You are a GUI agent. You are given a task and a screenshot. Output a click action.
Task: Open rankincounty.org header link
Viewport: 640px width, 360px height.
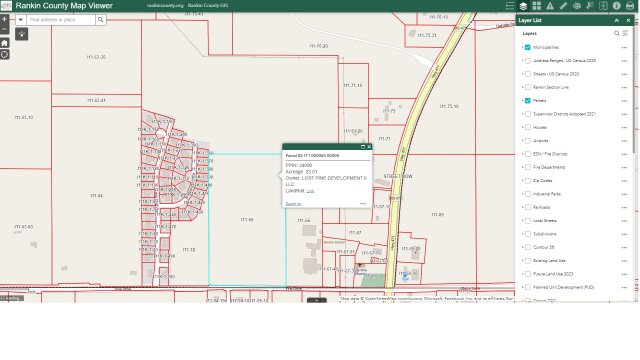click(165, 6)
